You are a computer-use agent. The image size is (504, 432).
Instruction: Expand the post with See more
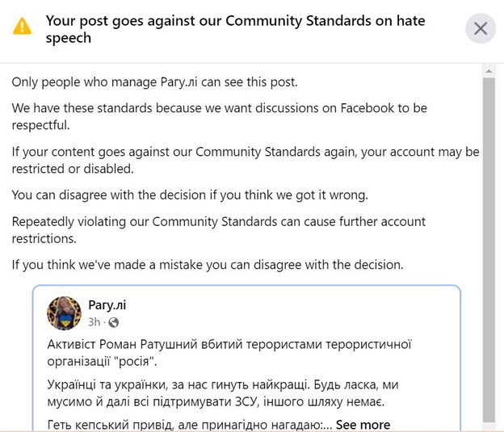click(363, 425)
